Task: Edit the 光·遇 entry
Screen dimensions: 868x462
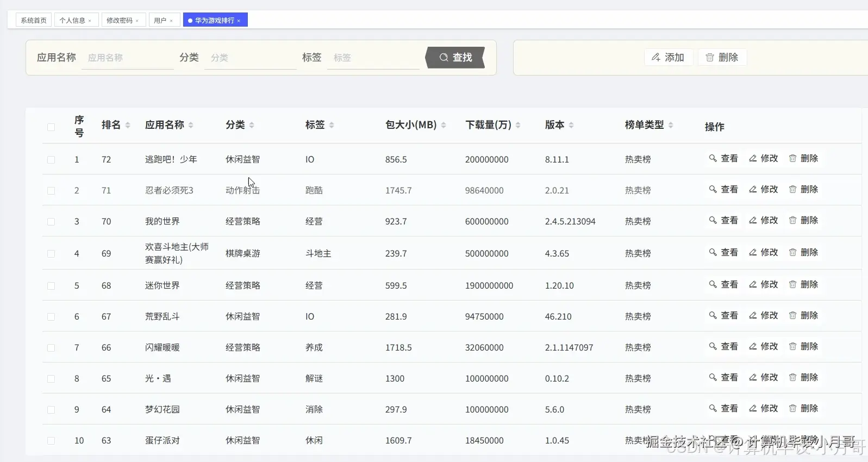Action: [763, 377]
